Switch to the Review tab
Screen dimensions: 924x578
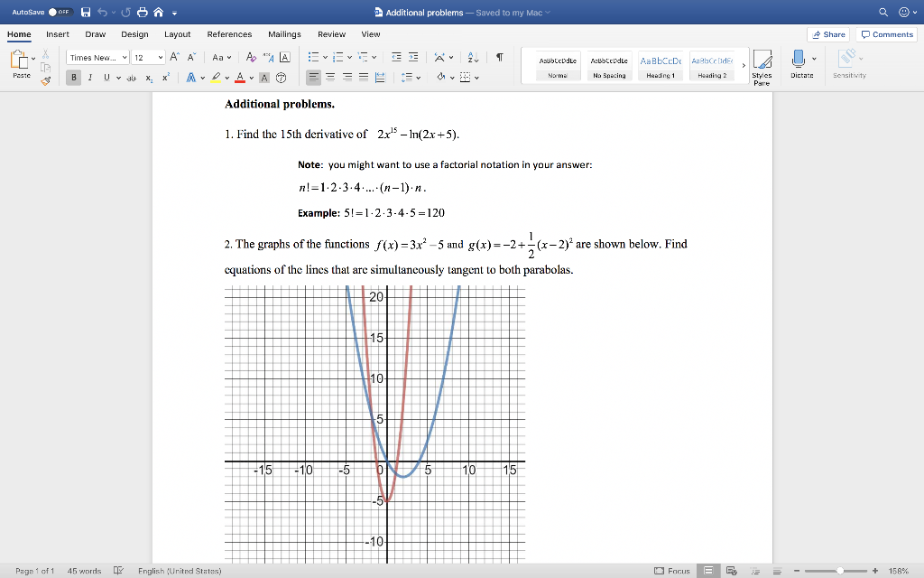coord(332,34)
